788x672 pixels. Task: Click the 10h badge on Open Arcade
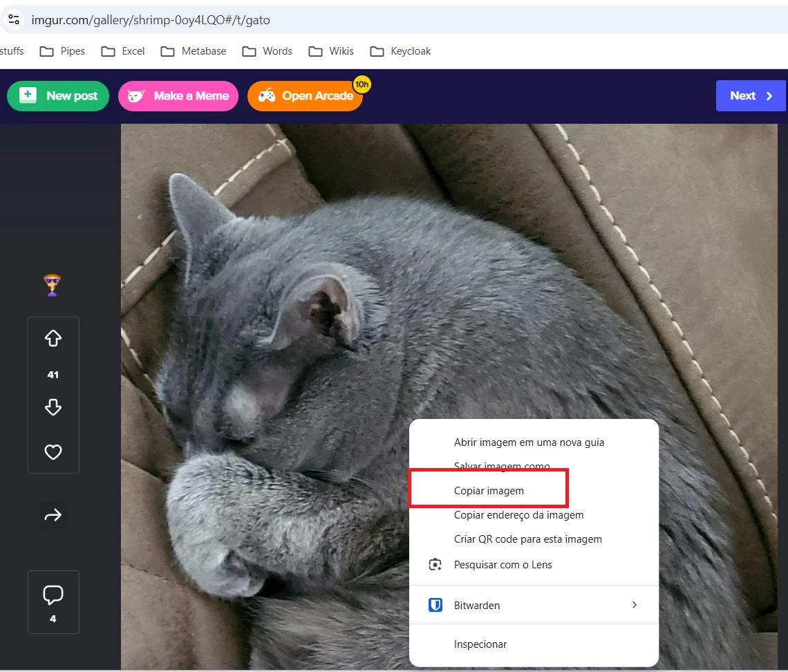pyautogui.click(x=362, y=84)
